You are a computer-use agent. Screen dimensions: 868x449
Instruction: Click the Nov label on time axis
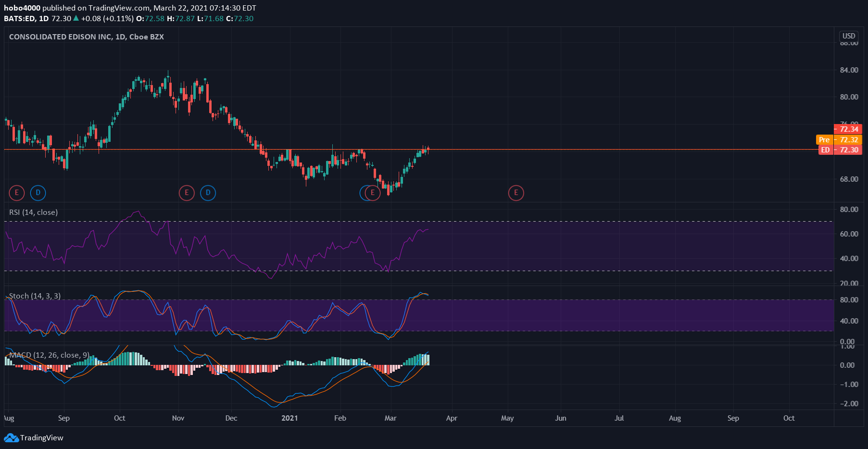[178, 418]
